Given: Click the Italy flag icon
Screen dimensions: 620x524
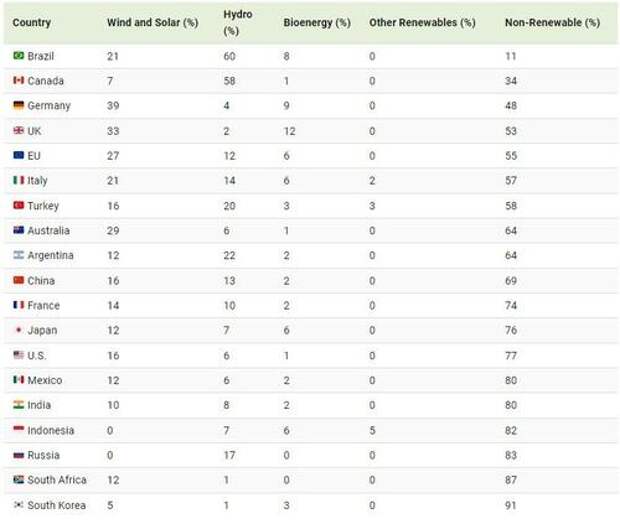Looking at the screenshot, I should click(18, 181).
